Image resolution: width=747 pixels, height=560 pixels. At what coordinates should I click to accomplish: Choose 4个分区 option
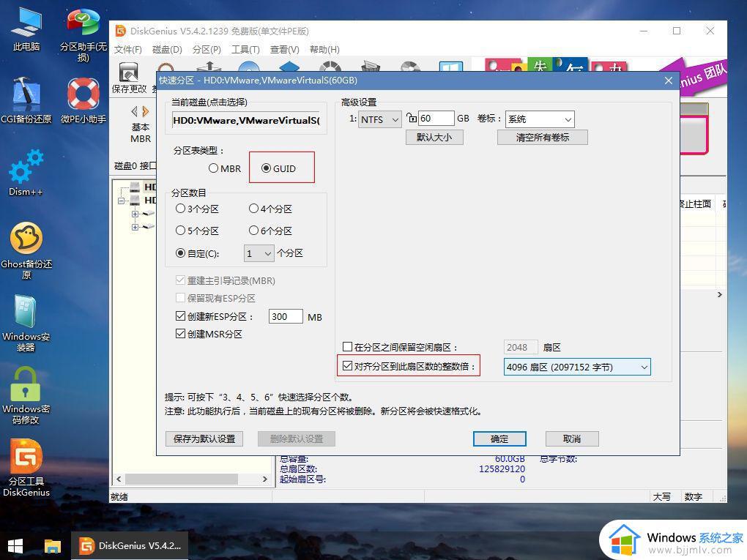[270, 209]
